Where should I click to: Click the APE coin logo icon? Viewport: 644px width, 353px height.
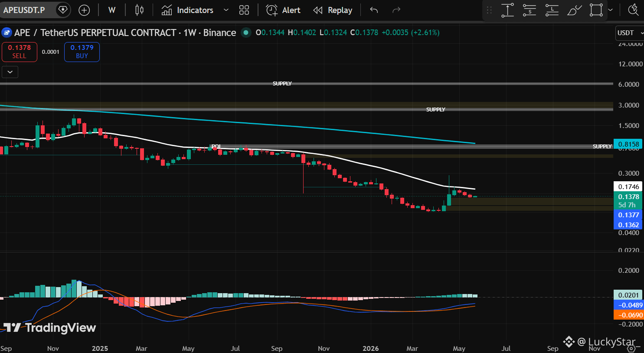(x=7, y=33)
